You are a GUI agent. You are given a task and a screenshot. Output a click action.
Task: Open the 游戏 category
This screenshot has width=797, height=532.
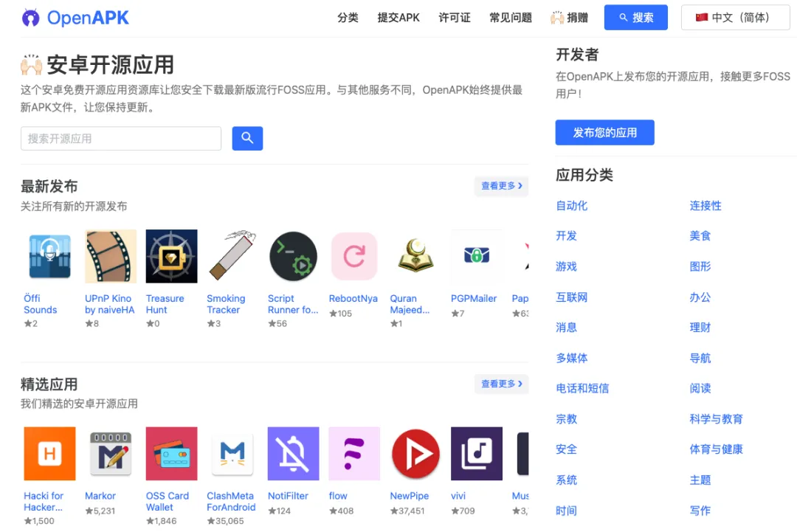click(566, 266)
